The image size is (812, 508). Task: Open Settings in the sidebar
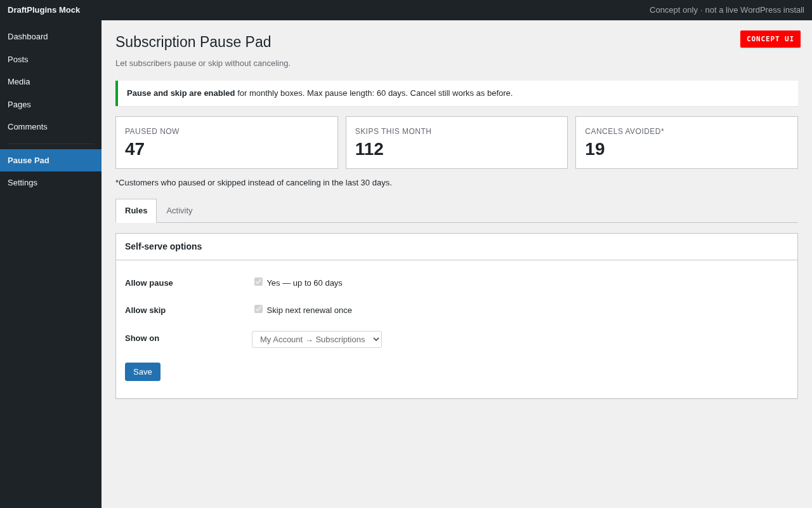click(x=51, y=183)
